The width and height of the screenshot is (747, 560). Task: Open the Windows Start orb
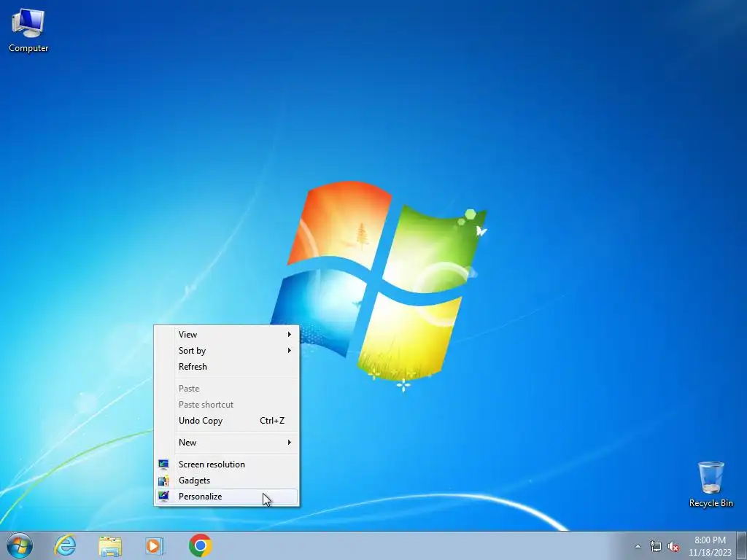[x=20, y=545]
